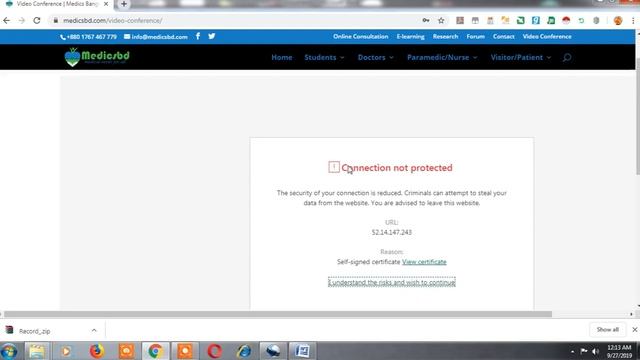Open Forum in the top bar
The image size is (640, 360).
[x=476, y=36]
